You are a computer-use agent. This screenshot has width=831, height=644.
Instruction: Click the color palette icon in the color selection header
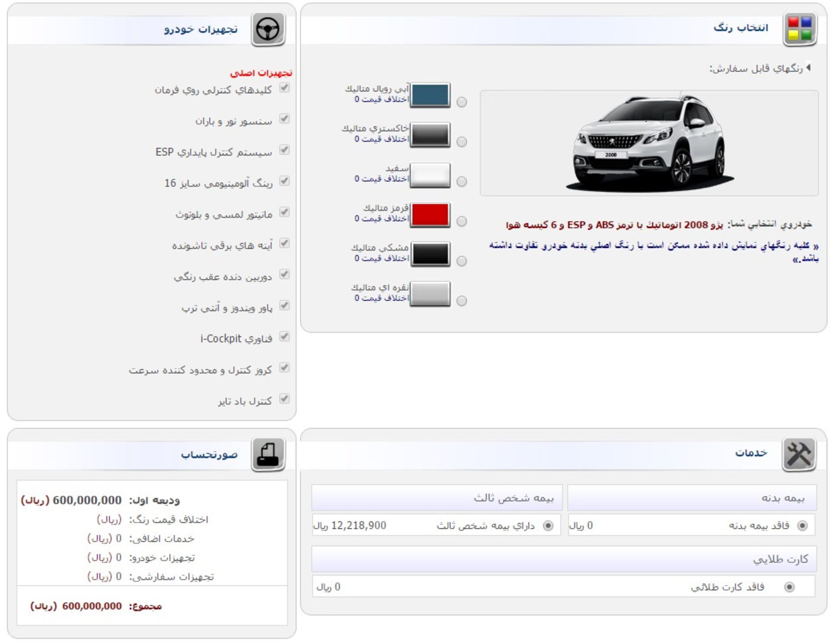tap(799, 29)
